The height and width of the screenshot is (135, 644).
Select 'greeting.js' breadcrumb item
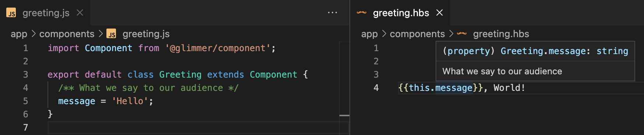[146, 34]
